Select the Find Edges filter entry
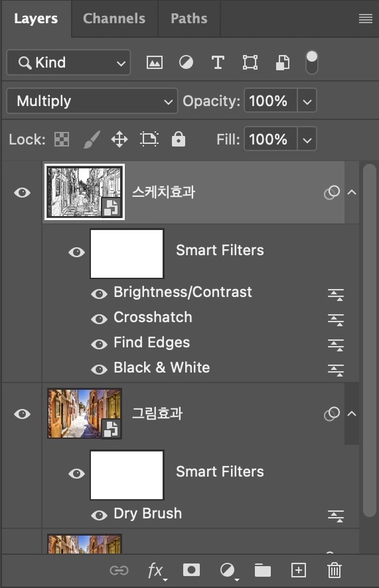379x588 pixels. (x=152, y=342)
